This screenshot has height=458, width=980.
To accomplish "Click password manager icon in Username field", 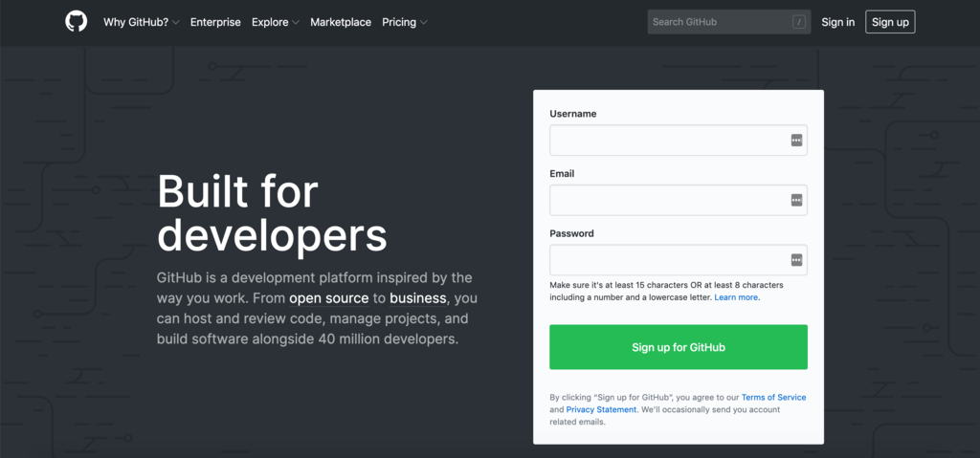I will [x=796, y=140].
